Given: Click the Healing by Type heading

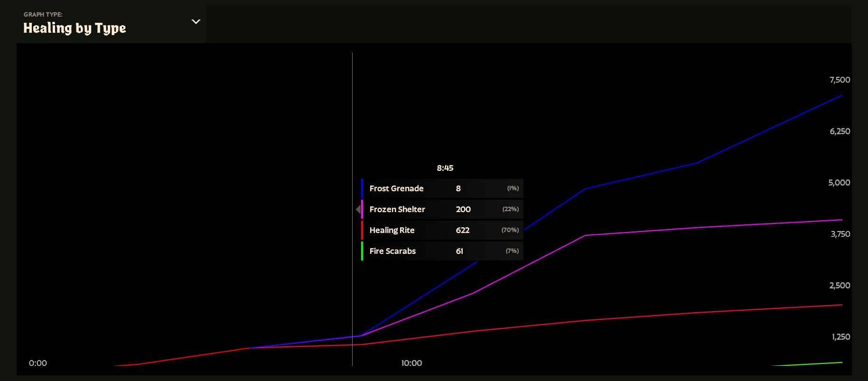Looking at the screenshot, I should click(75, 28).
